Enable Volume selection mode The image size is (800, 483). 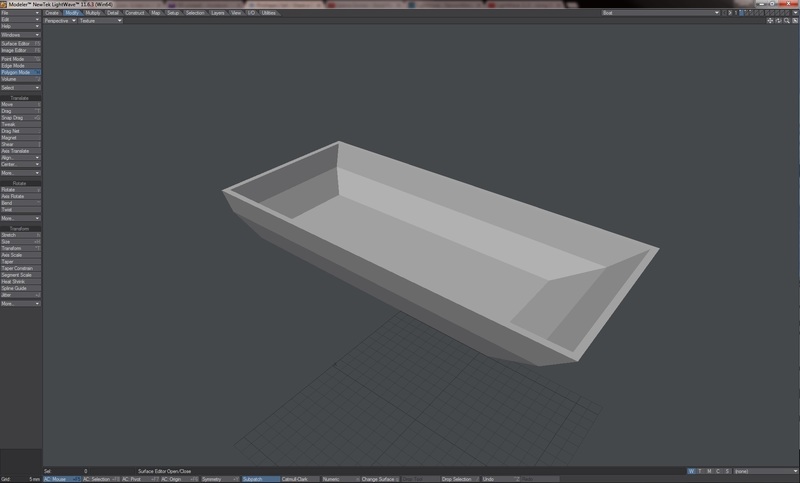[x=20, y=79]
